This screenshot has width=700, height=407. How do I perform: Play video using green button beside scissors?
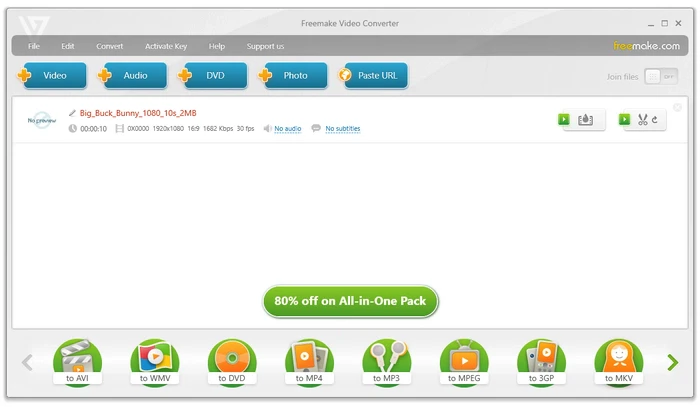[625, 119]
